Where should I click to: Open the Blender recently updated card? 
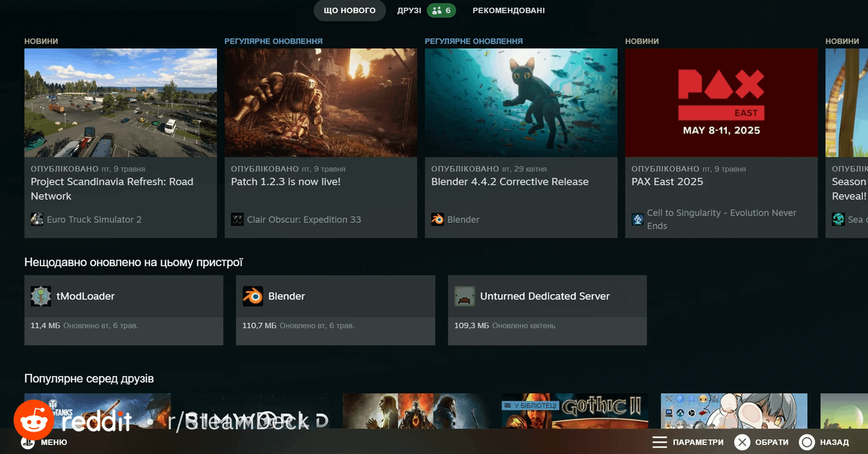pos(336,310)
